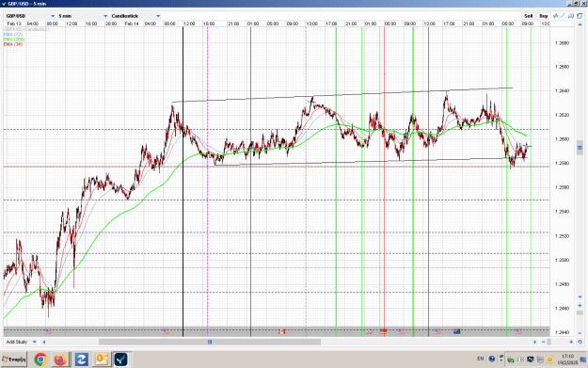This screenshot has height=368, width=588.
Task: Zoom in with the bottom plus icon
Action: [571, 342]
